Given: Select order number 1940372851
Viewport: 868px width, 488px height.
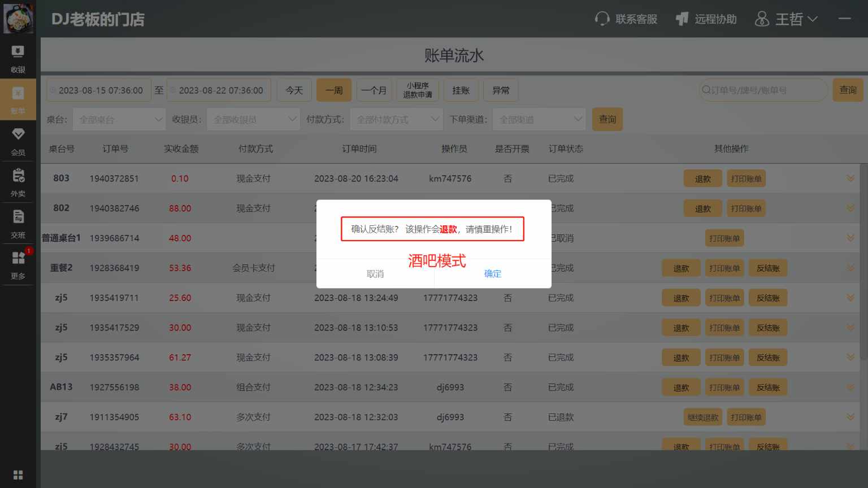Looking at the screenshot, I should (x=114, y=178).
